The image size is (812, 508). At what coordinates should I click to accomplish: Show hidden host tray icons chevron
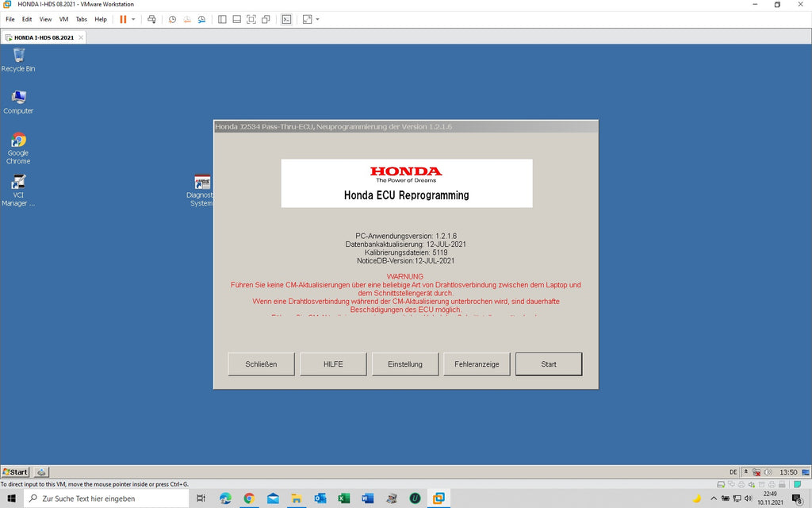pyautogui.click(x=714, y=498)
